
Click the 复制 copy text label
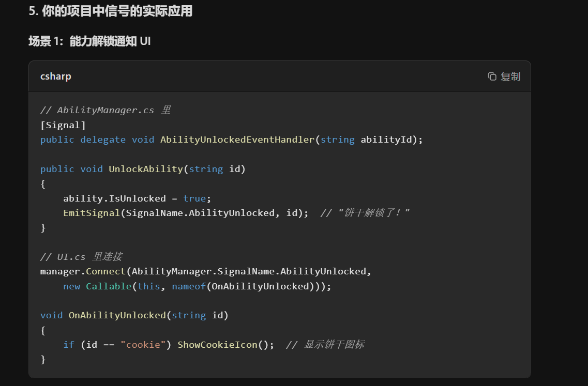(x=510, y=76)
